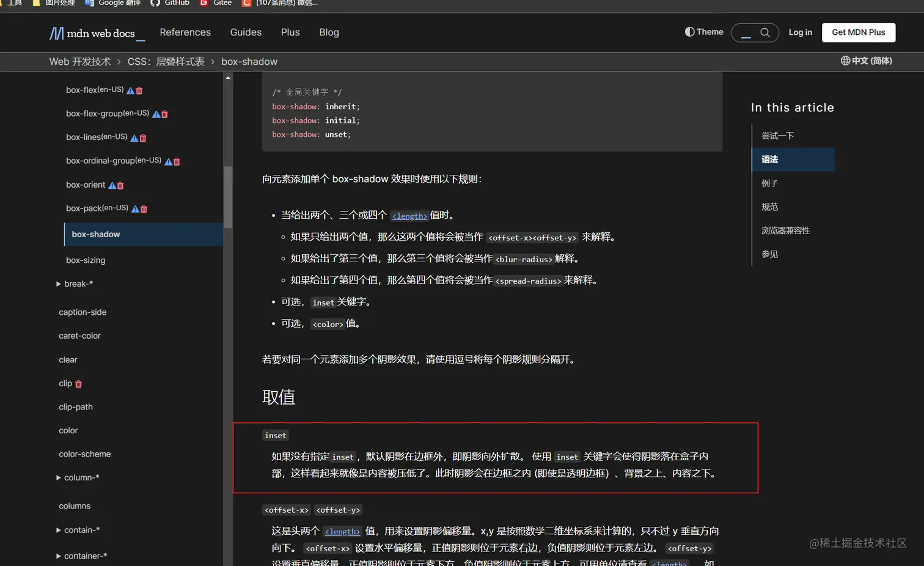Click the Log in link

point(801,32)
